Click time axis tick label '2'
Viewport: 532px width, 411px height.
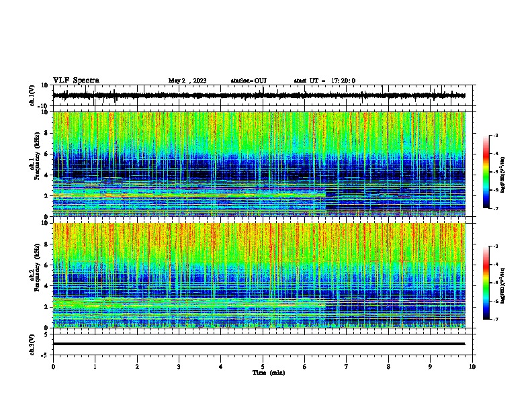(137, 367)
